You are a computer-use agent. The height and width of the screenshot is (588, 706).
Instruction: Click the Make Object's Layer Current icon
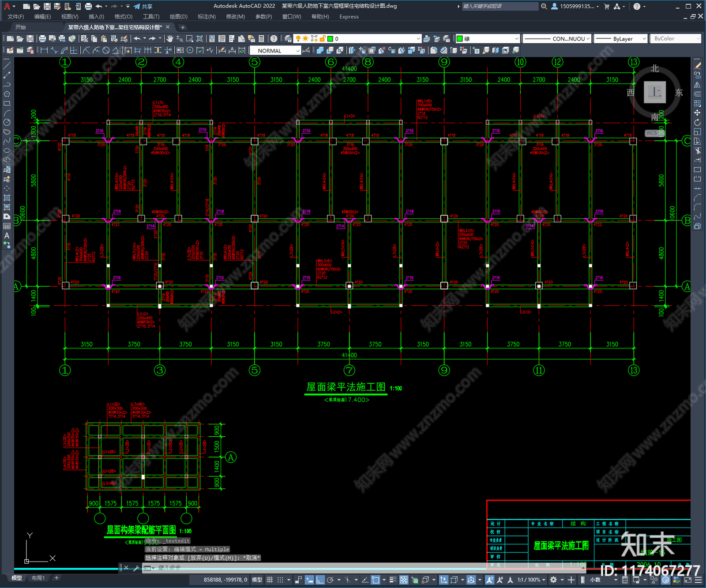tap(427, 39)
